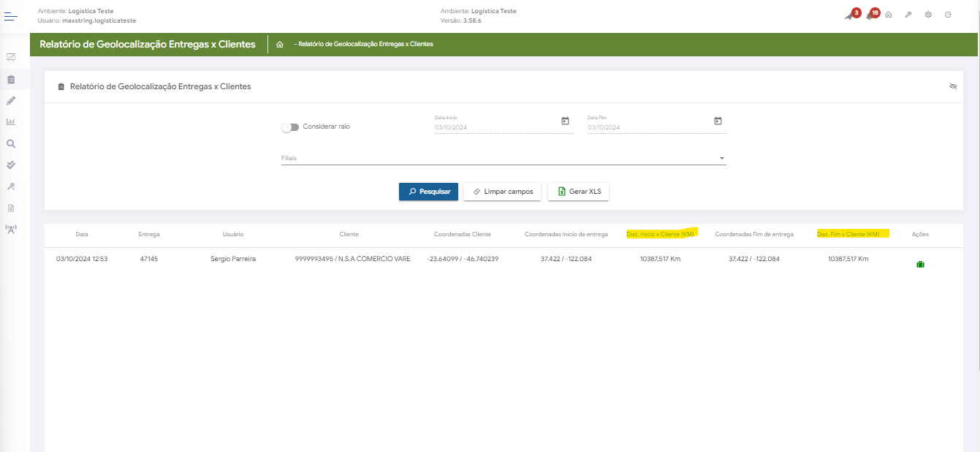Open the Data Início calendar picker
This screenshot has width=980, height=452.
click(565, 121)
